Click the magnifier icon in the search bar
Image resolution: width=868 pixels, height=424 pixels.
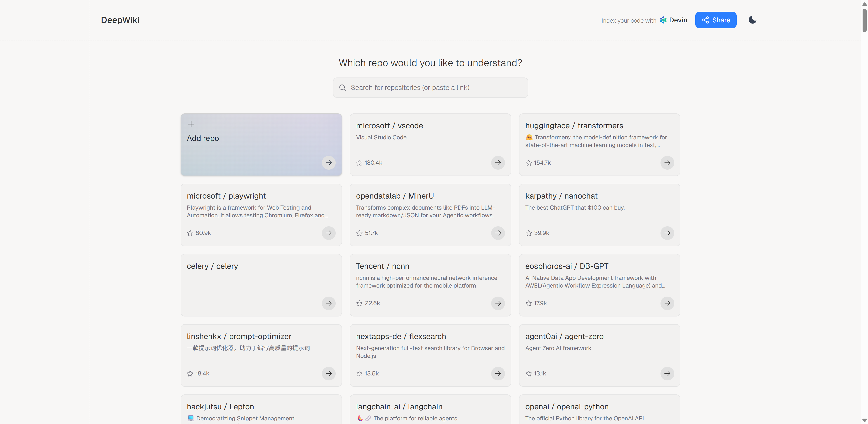(x=342, y=88)
